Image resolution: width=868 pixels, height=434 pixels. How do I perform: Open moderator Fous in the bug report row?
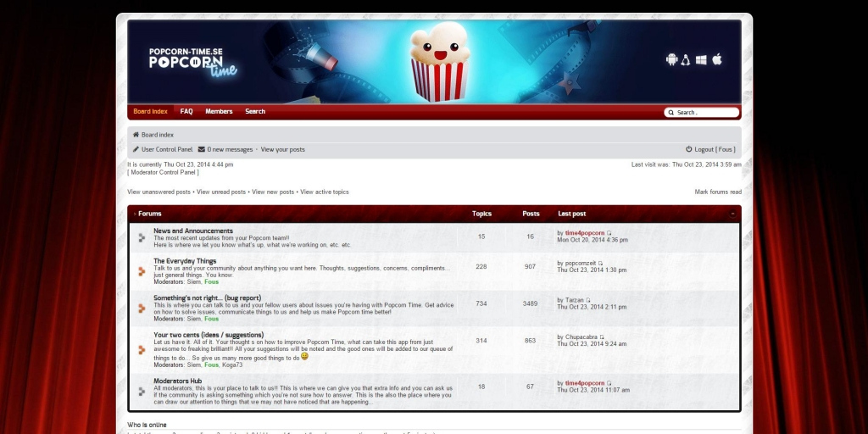pos(211,319)
